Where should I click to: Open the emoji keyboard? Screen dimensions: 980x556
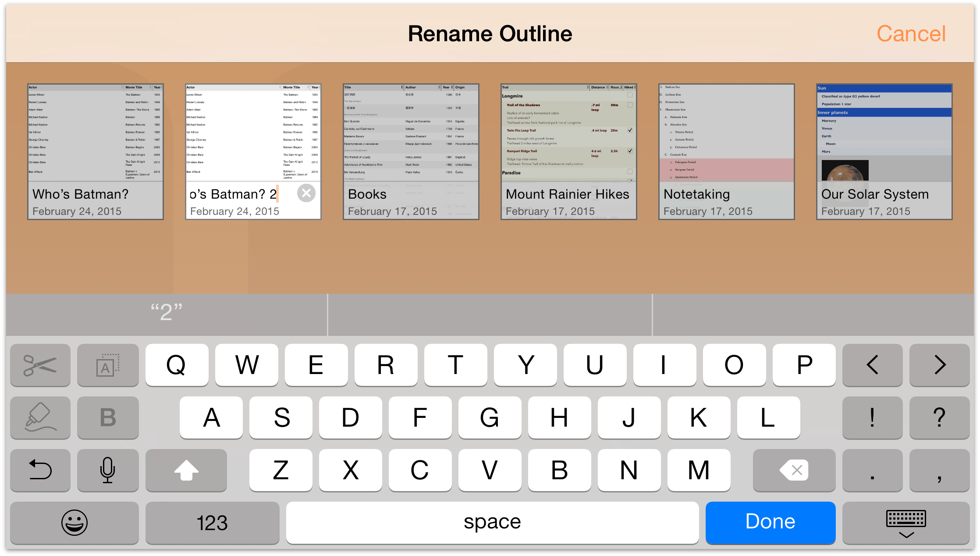pyautogui.click(x=75, y=523)
